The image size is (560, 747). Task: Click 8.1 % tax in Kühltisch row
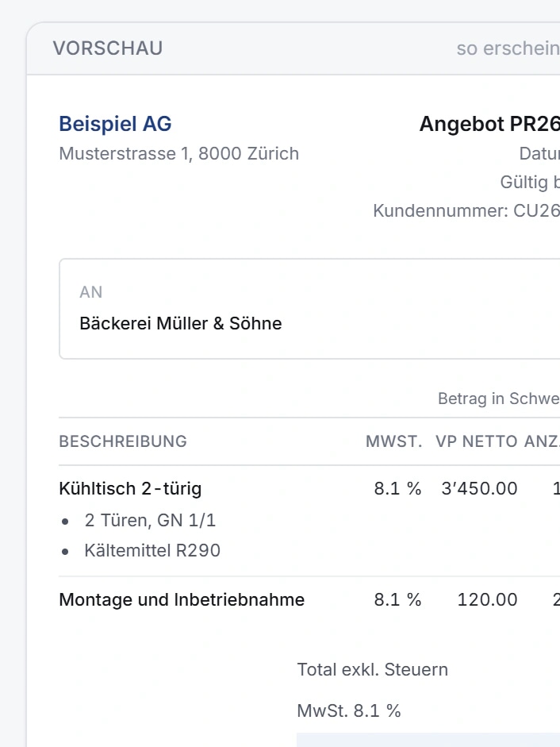[397, 488]
